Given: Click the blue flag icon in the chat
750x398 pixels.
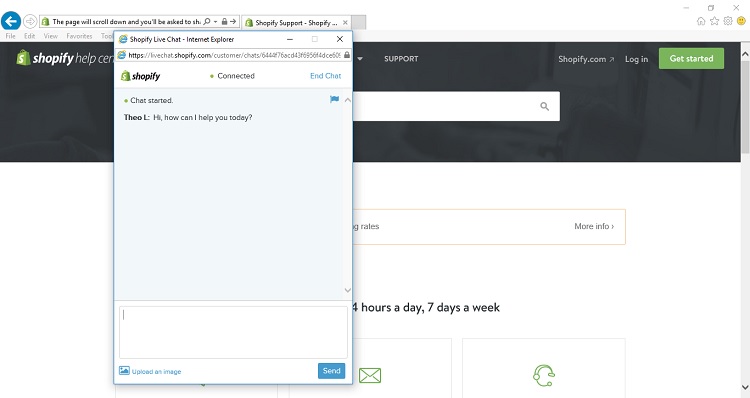Looking at the screenshot, I should (334, 99).
